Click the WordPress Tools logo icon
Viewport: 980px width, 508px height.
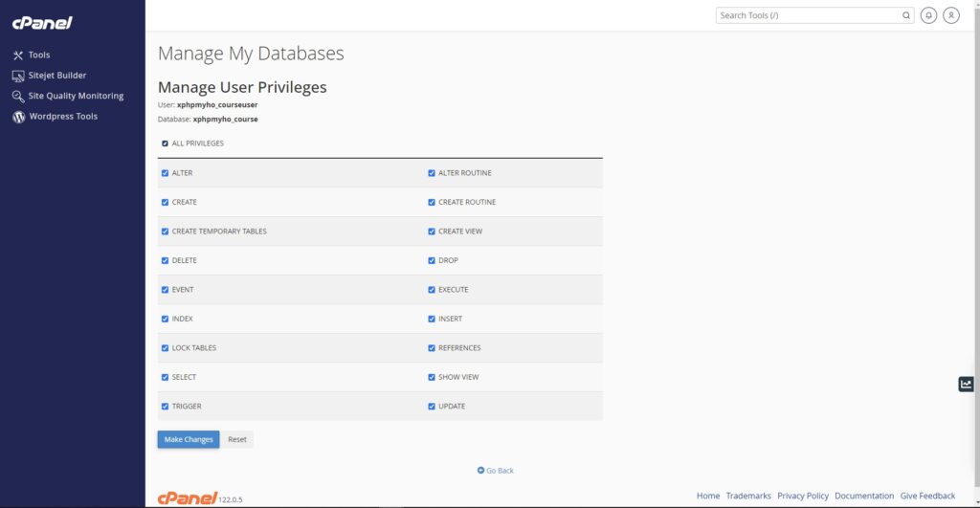point(19,117)
